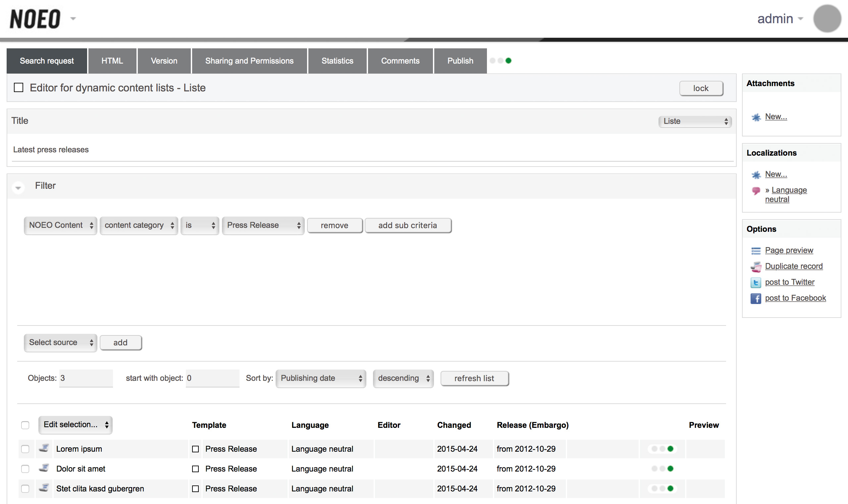The height and width of the screenshot is (504, 848).
Task: Tick the select-all checkbox in table header
Action: tap(25, 425)
